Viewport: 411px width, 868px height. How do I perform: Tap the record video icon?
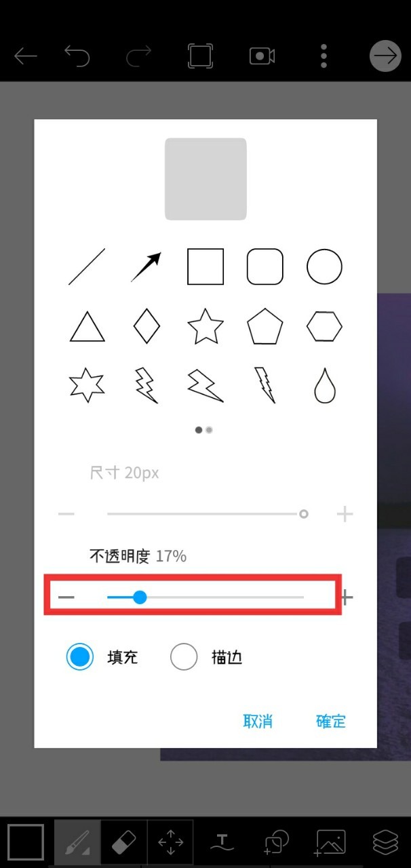tap(262, 56)
